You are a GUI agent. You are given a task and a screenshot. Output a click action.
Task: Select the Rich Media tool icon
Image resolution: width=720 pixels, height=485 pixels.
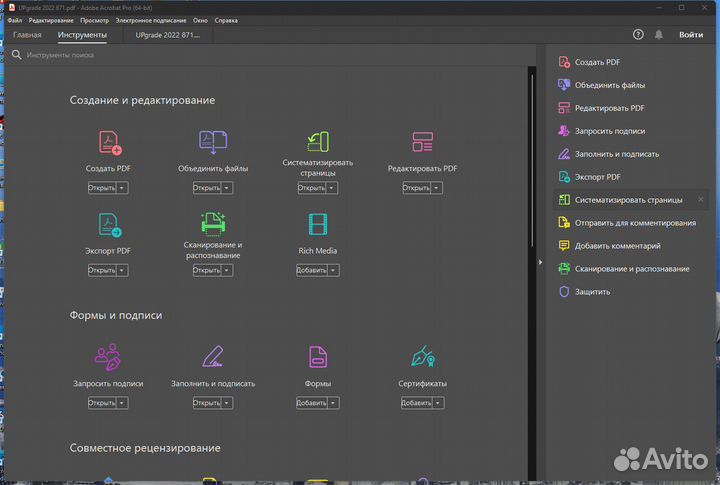[318, 225]
